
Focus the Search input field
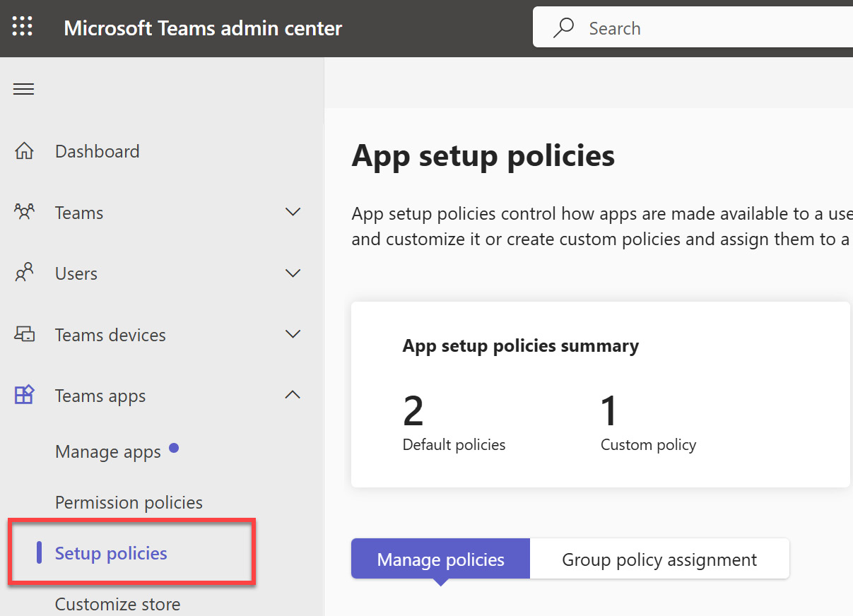(693, 28)
